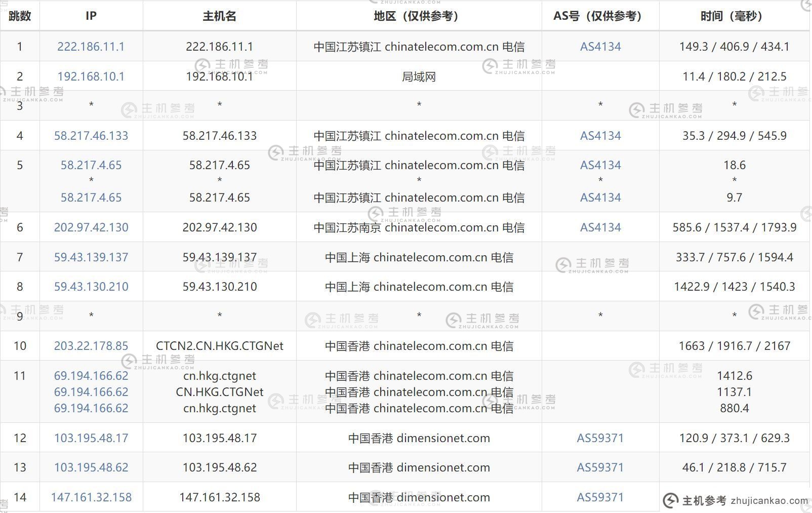Open the AS4134 link in hop 1 row
The width and height of the screenshot is (812, 513).
[600, 47]
